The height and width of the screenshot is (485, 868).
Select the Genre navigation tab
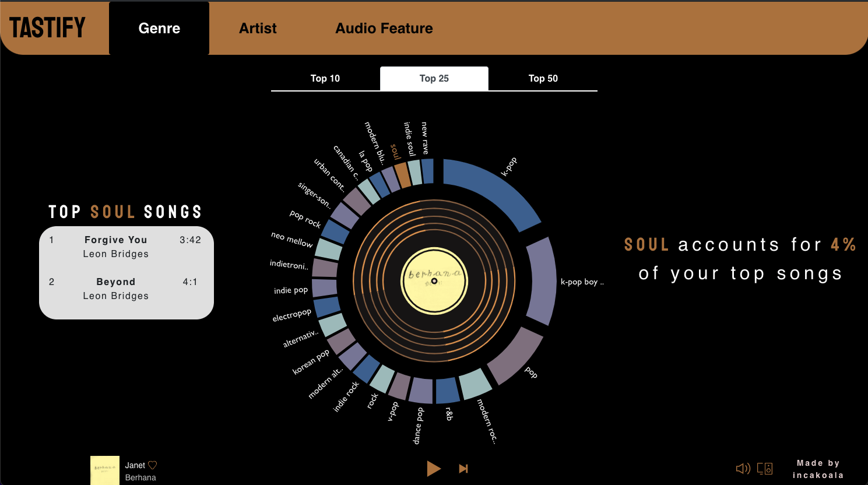159,27
